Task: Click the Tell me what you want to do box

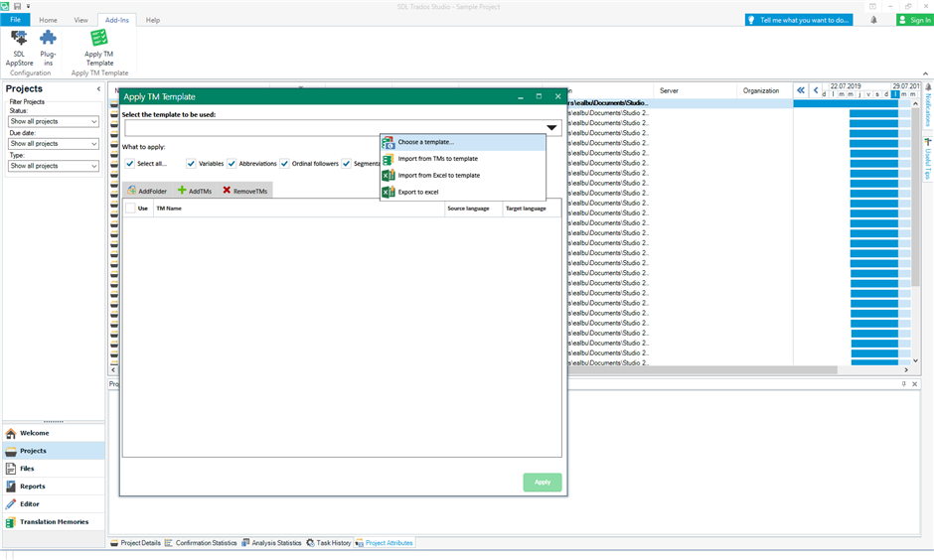Action: (x=799, y=20)
